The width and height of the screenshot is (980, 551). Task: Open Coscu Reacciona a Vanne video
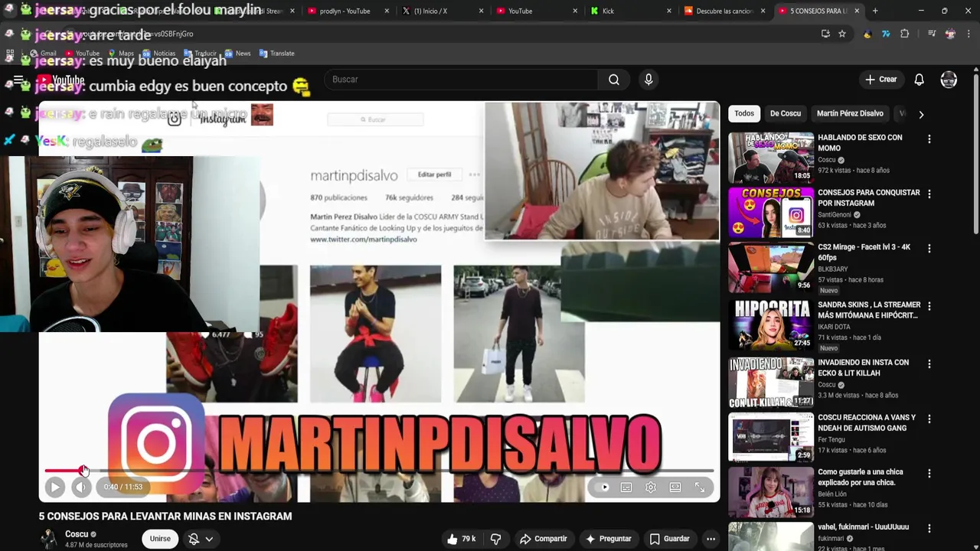(771, 437)
